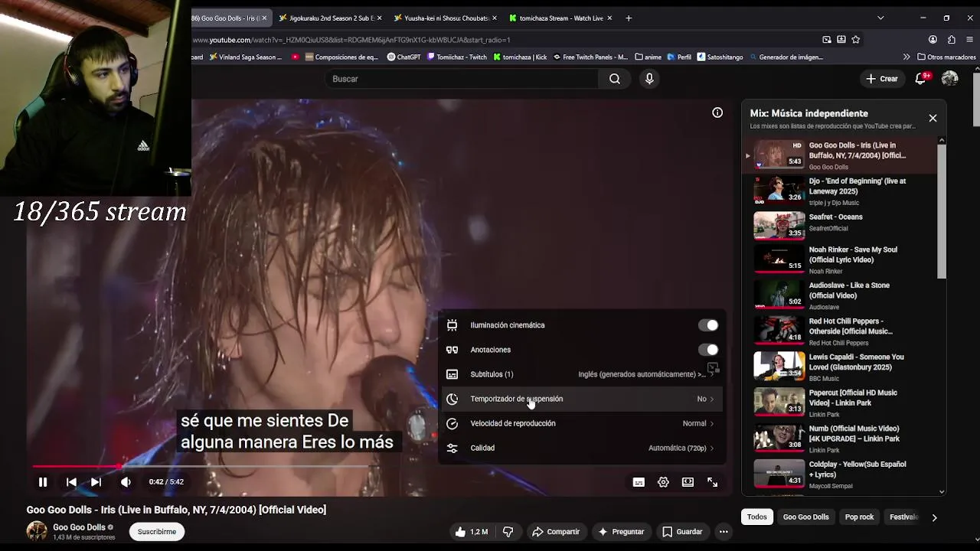
Task: Open browser extensions puzzle icon
Action: [x=952, y=40]
